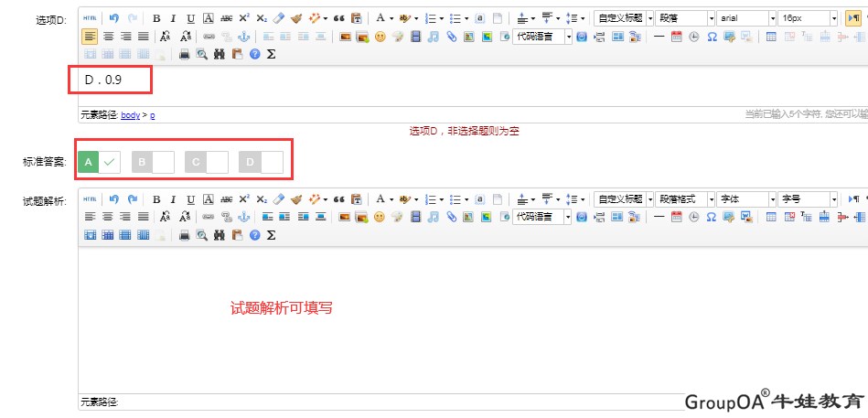Print content from 试题解析 editor

[x=185, y=235]
